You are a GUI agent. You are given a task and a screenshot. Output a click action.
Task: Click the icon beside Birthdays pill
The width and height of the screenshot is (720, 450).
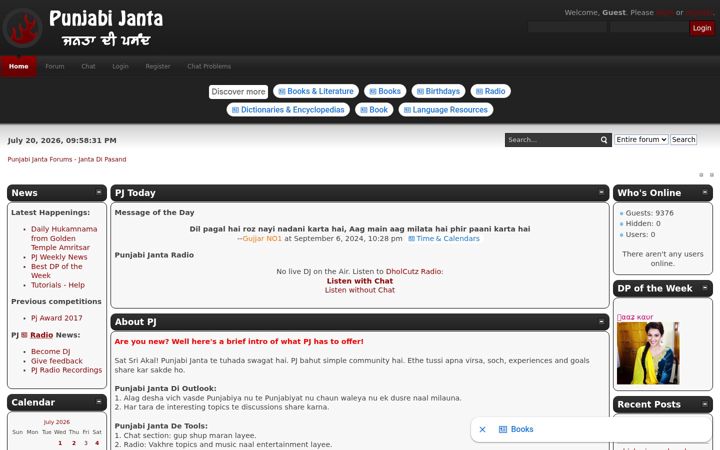click(420, 91)
